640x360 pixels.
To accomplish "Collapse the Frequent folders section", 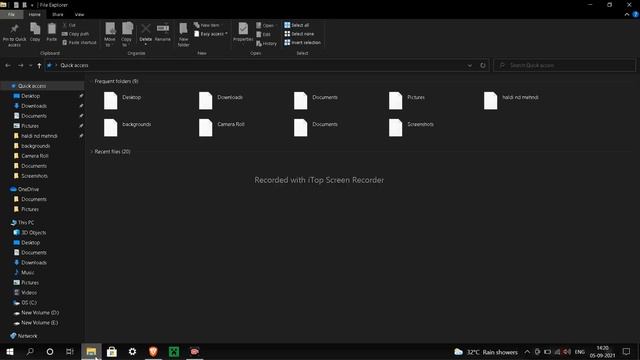I will pos(91,81).
